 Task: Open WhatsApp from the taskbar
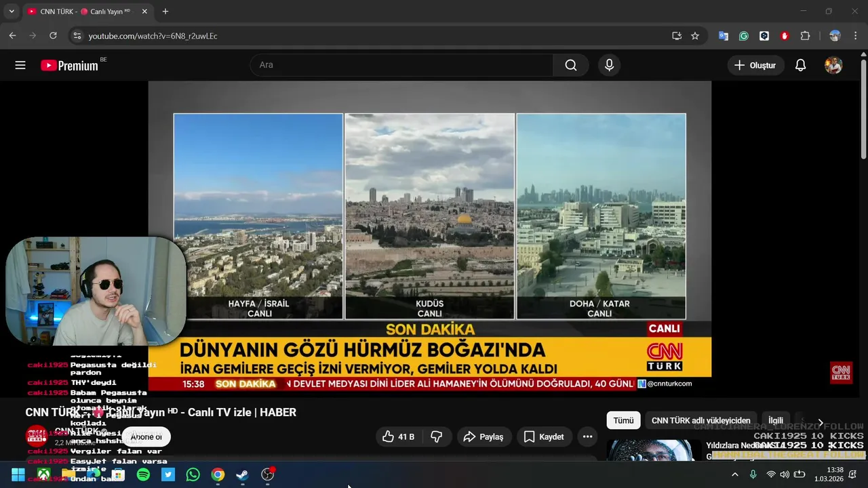click(193, 475)
